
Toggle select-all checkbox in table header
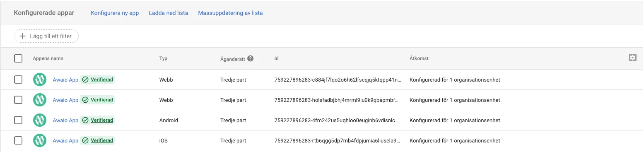coord(18,58)
